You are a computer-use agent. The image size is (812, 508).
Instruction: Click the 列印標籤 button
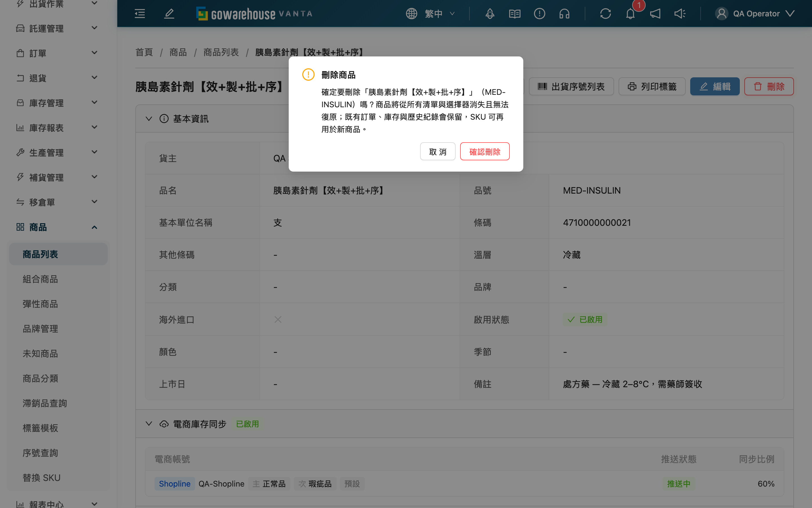(x=652, y=86)
